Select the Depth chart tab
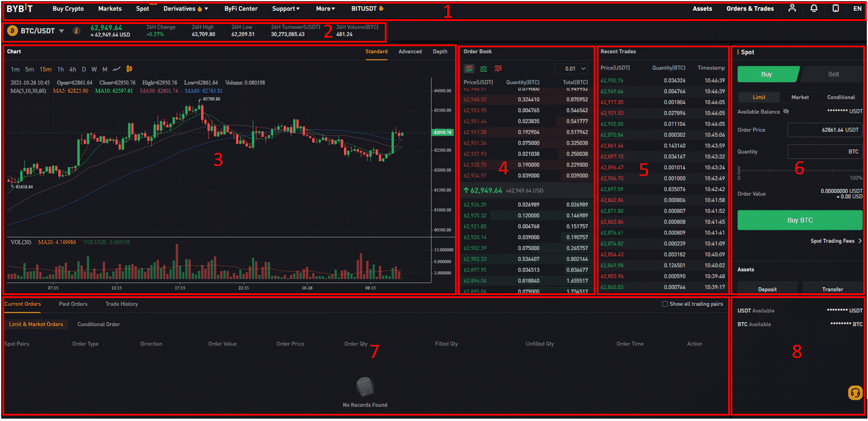 [x=440, y=52]
